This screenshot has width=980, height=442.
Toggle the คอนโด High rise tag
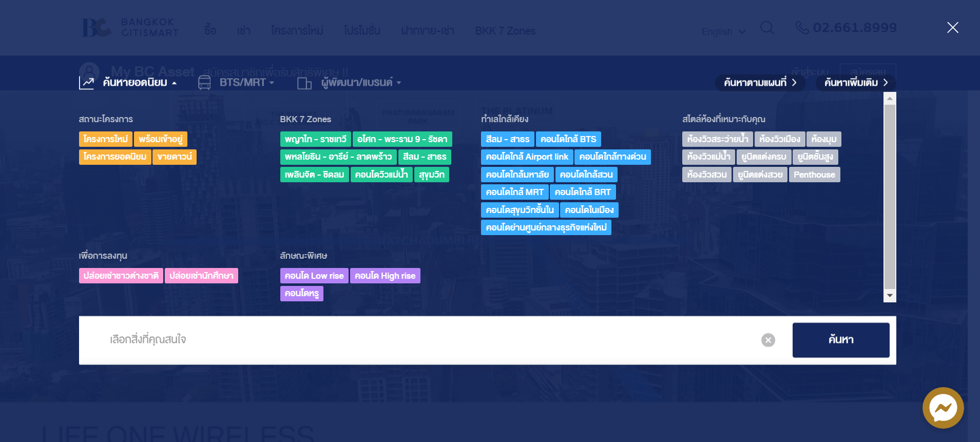point(385,276)
